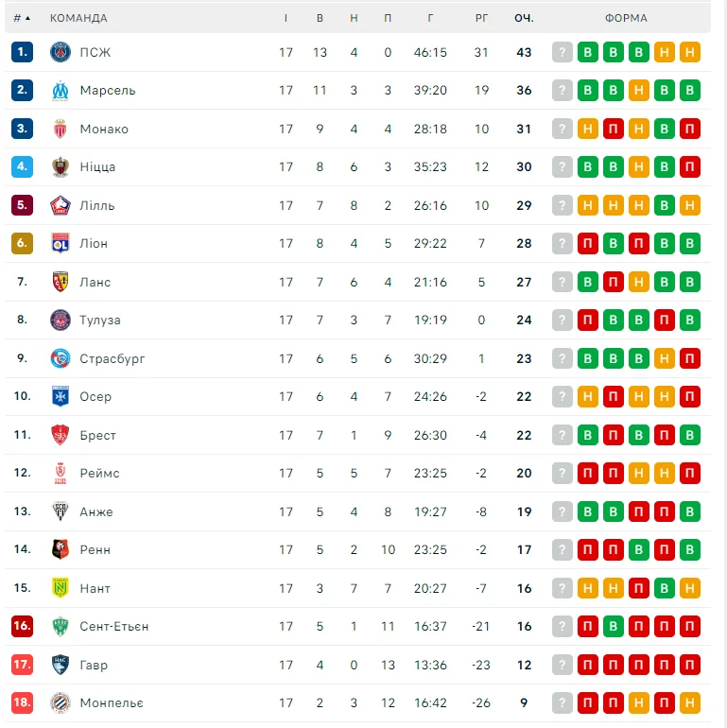727x728 pixels.
Task: Click the Nantes yellow club crest
Action: coord(61,588)
